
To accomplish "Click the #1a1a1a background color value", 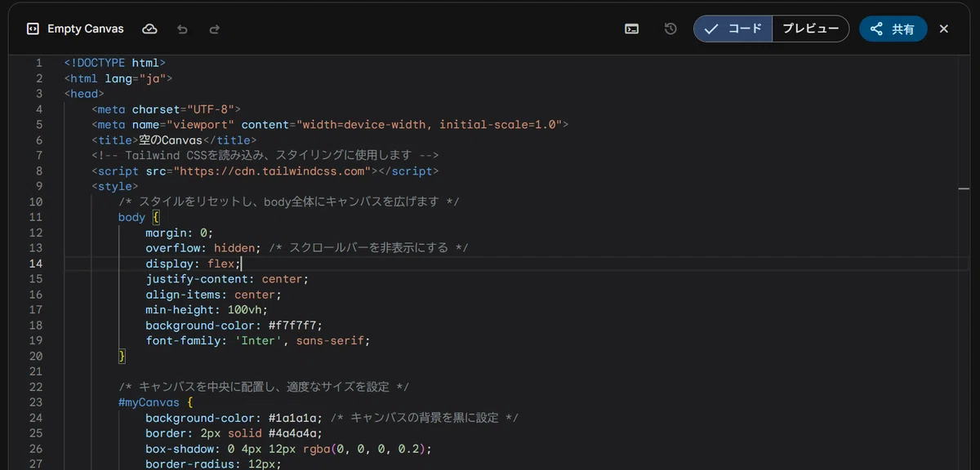I will click(x=292, y=418).
